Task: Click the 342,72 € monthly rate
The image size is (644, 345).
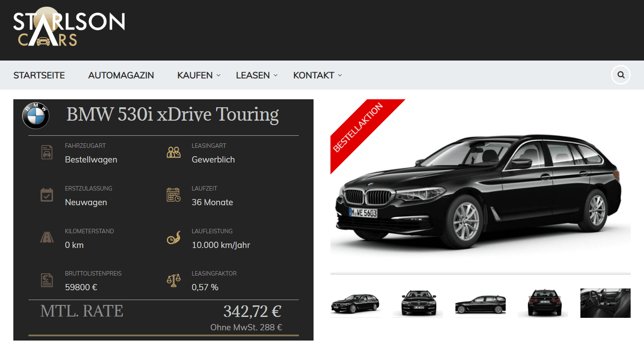Action: pos(252,312)
